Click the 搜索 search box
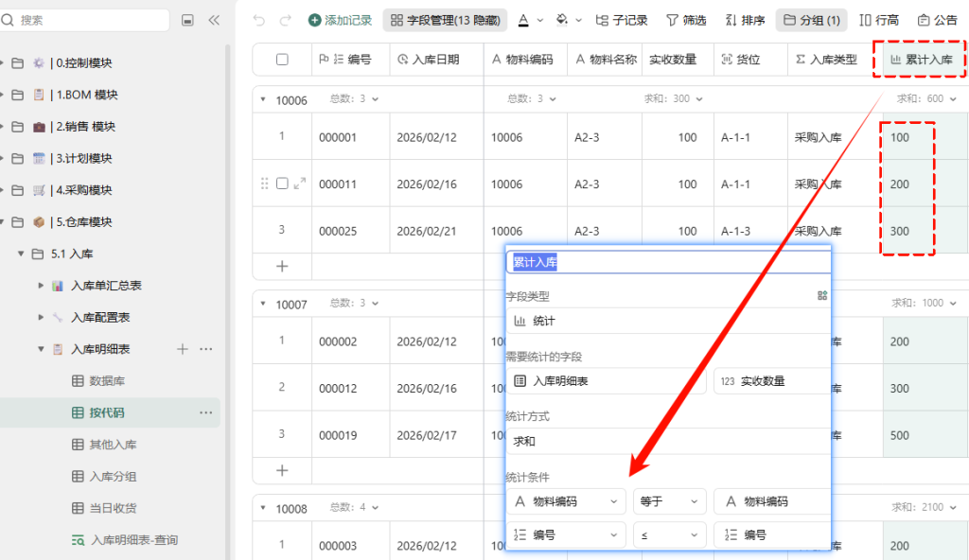The width and height of the screenshot is (969, 560). tap(85, 21)
